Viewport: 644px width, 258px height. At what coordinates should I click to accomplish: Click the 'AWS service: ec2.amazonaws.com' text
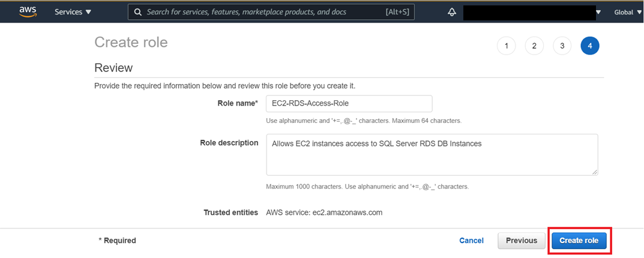pos(324,213)
